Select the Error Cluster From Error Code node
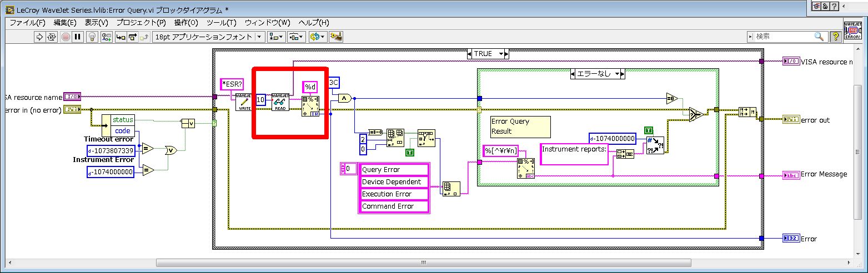The width and height of the screenshot is (868, 273). pos(655,145)
